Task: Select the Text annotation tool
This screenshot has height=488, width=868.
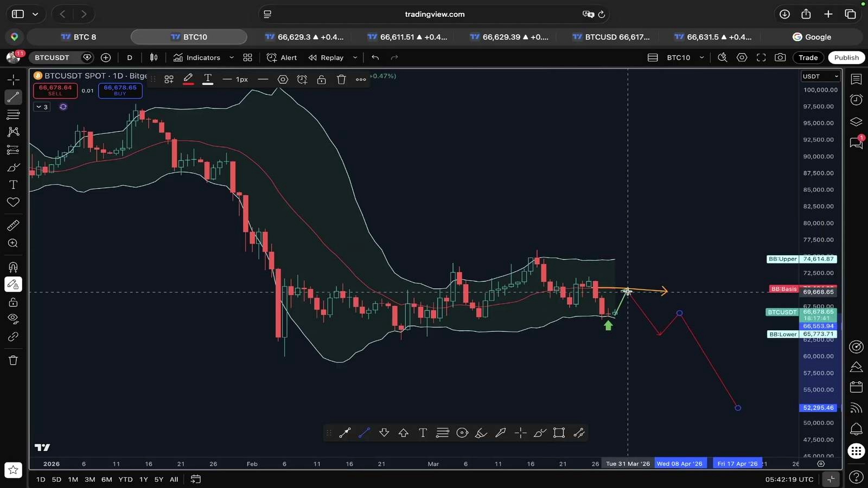Action: 13,185
